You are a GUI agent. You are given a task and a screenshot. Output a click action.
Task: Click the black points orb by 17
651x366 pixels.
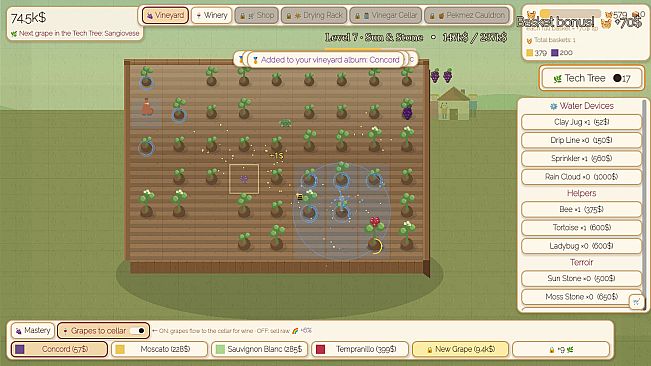(617, 78)
